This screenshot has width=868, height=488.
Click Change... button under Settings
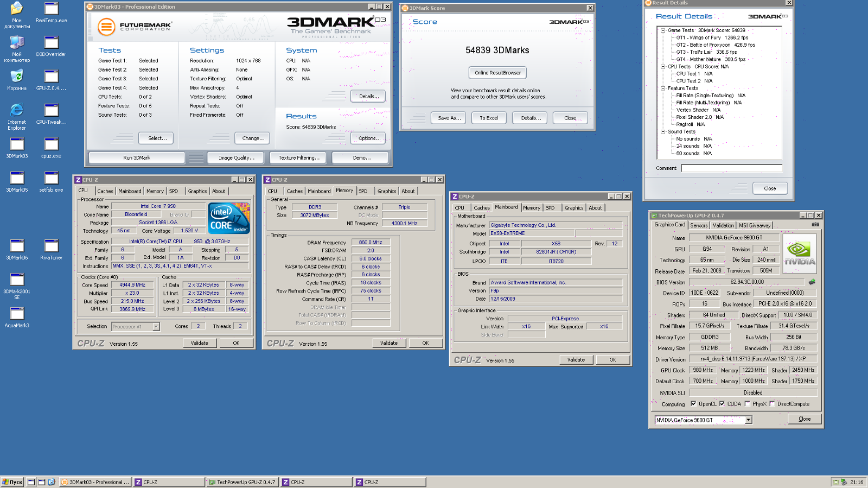pos(252,138)
